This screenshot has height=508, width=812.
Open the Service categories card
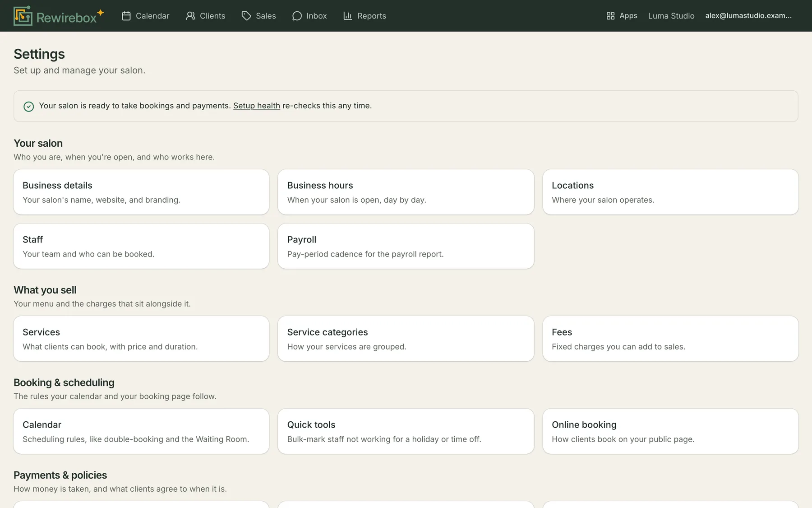(x=406, y=339)
